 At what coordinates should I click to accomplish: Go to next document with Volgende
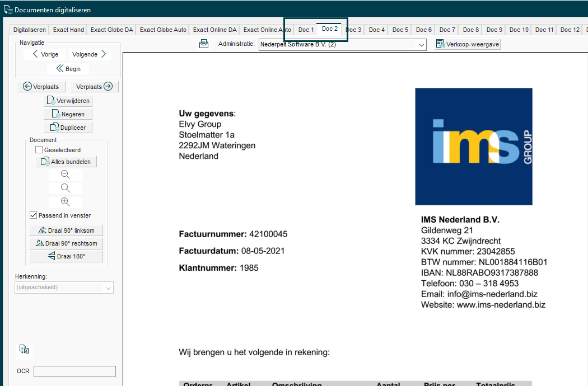(x=89, y=54)
